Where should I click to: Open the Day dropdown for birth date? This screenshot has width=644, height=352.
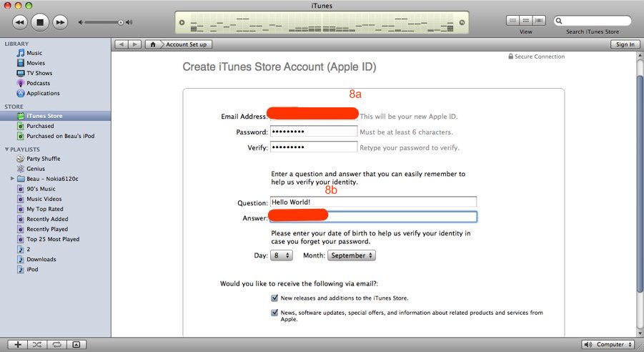[281, 255]
